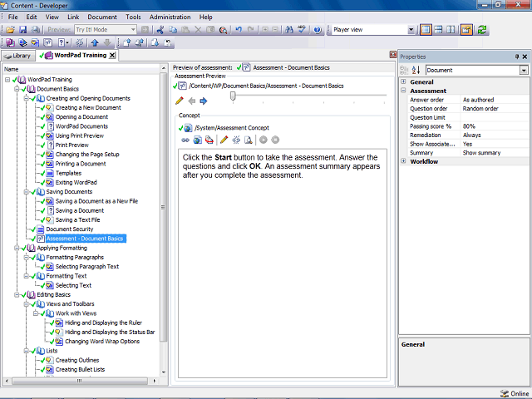532x399 pixels.
Task: Select Creating a New Document topic
Action: point(88,107)
